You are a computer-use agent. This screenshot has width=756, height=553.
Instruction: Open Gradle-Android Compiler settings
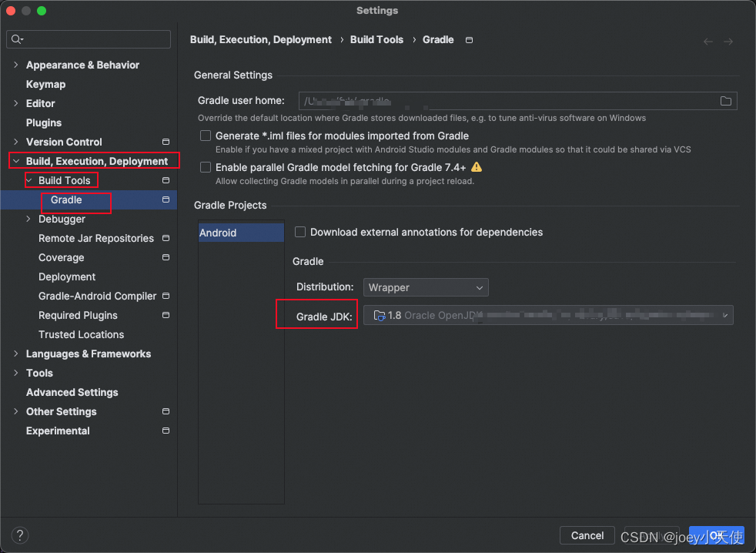point(98,296)
